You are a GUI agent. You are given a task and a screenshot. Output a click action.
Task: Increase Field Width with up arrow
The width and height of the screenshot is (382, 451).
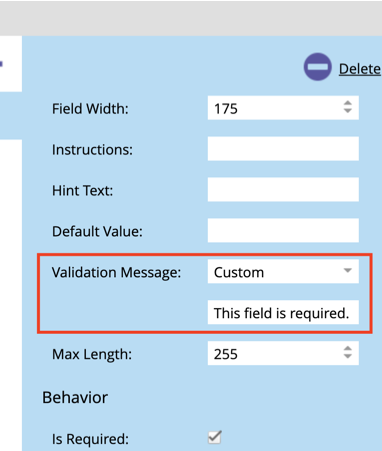348,103
